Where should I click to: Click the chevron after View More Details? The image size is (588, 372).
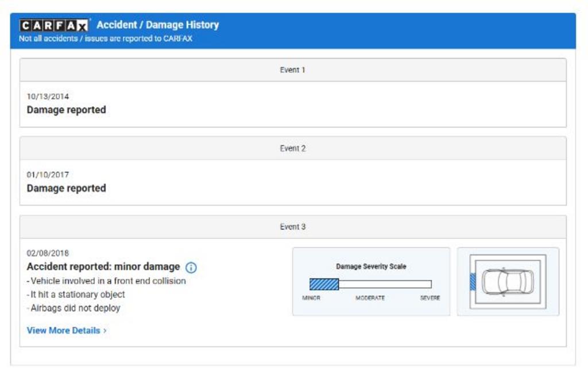105,331
